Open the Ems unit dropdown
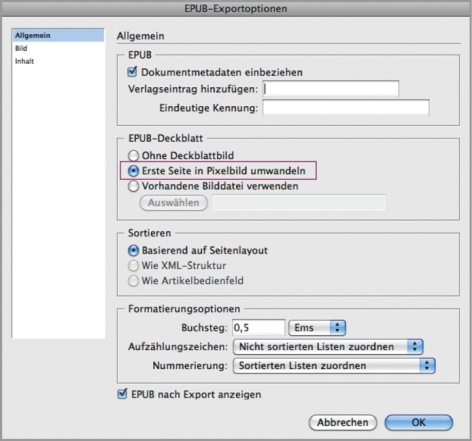Image resolution: width=472 pixels, height=441 pixels. coord(317,328)
